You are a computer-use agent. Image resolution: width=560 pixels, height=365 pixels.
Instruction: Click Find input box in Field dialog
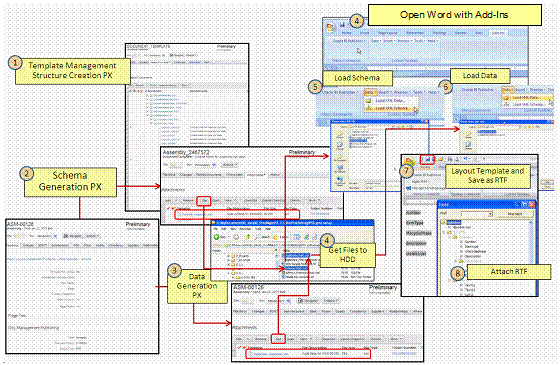[x=477, y=214]
